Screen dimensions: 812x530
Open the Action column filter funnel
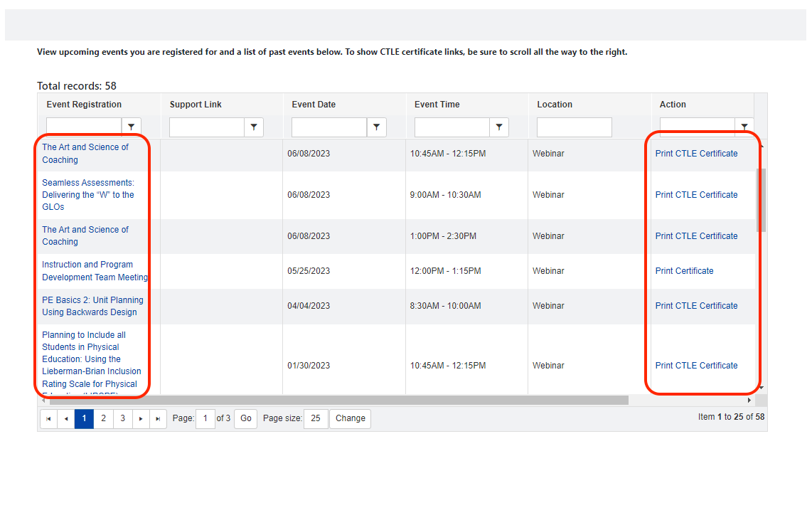744,127
